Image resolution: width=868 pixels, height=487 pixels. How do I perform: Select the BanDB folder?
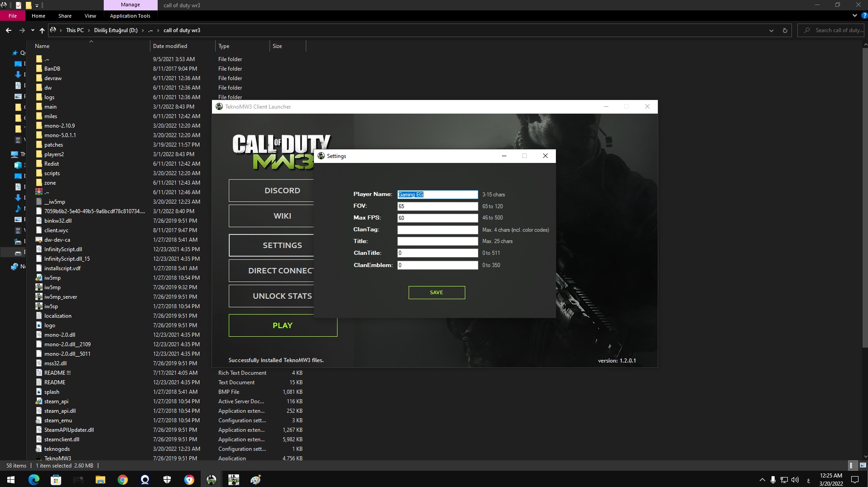coord(52,69)
